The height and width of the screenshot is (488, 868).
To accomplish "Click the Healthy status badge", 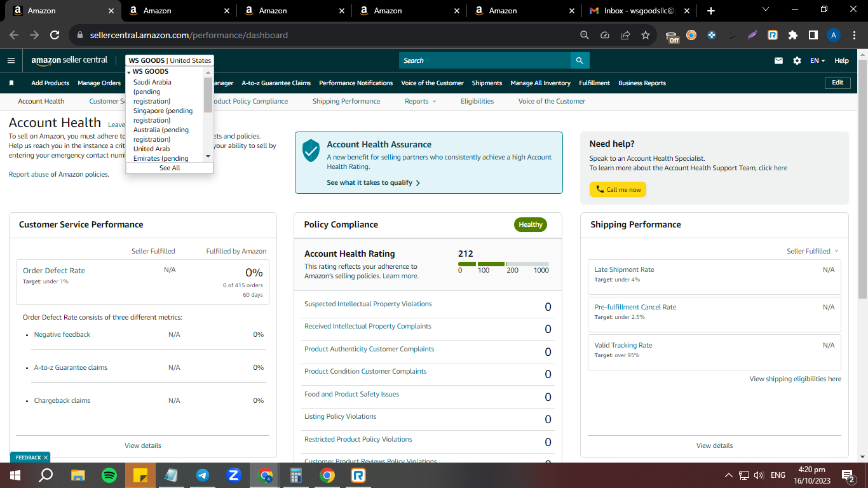I will click(531, 224).
